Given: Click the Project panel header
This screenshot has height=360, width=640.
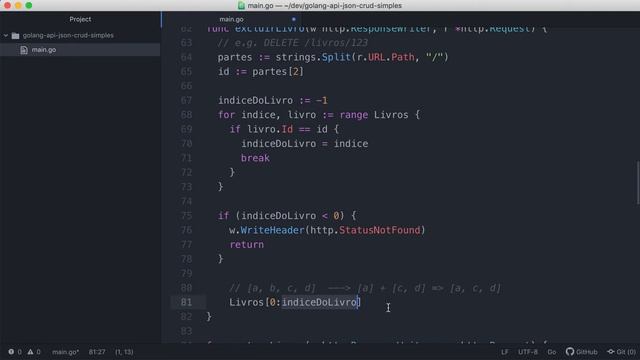Looking at the screenshot, I should coord(80,19).
